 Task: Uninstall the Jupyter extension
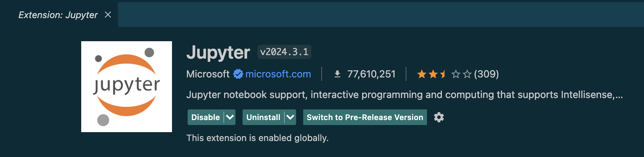point(263,117)
